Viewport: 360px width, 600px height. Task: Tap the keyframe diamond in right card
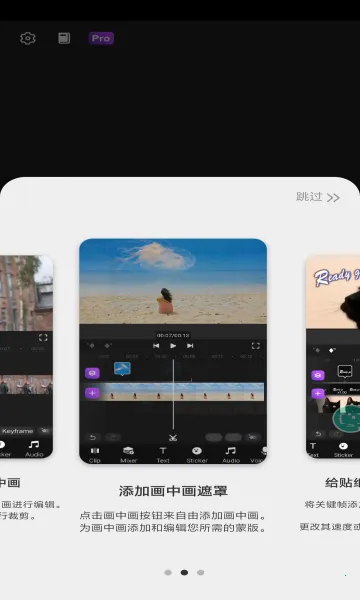click(x=332, y=350)
